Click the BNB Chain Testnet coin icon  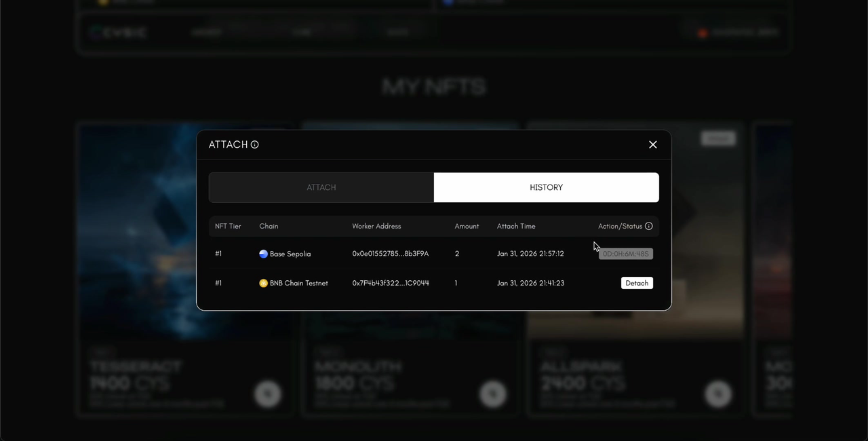[x=263, y=283]
